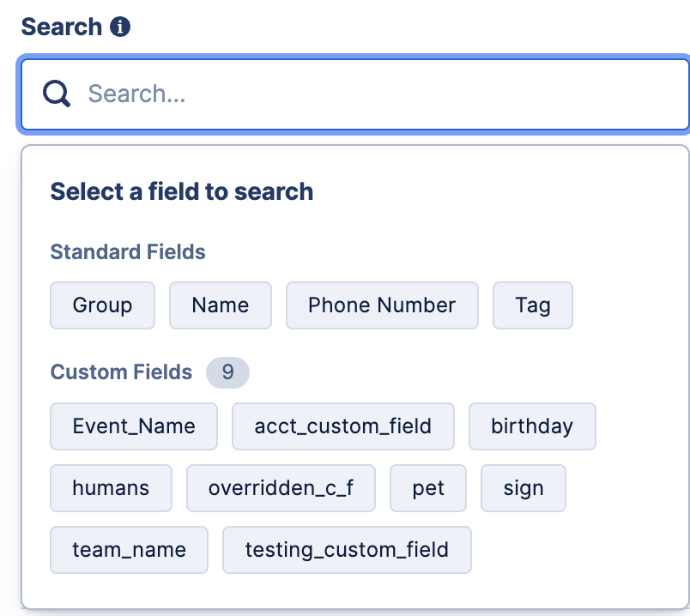Select the birthday custom field
This screenshot has height=616, width=690.
(x=532, y=426)
